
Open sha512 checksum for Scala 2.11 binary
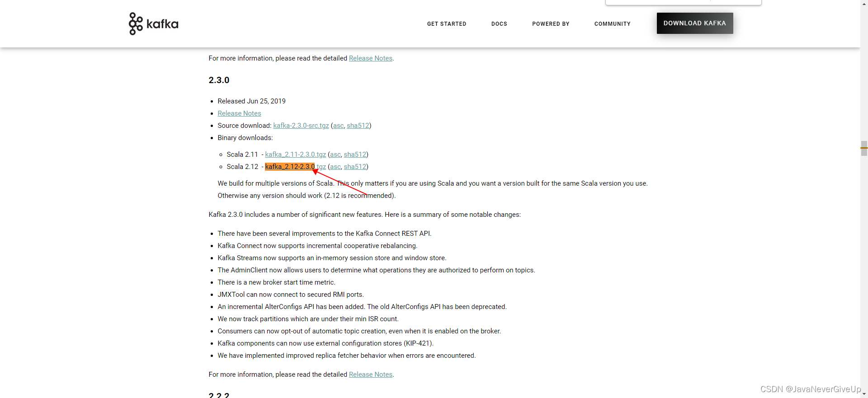[x=355, y=155]
